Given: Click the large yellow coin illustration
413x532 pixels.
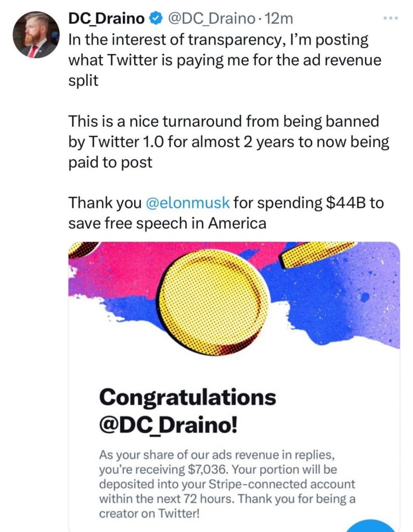Looking at the screenshot, I should point(213,302).
